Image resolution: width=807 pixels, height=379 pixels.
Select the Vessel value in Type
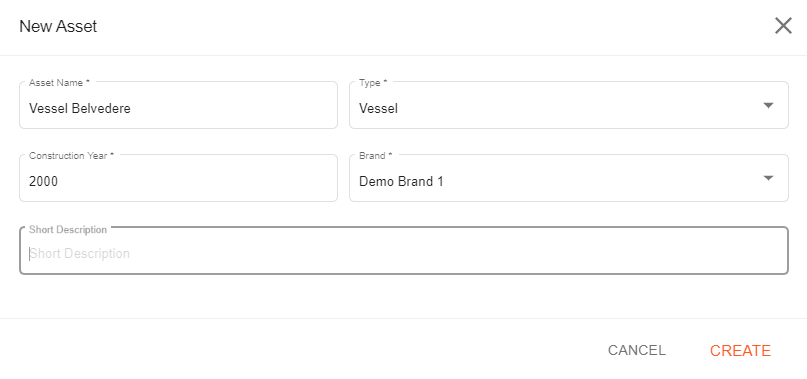click(x=378, y=109)
